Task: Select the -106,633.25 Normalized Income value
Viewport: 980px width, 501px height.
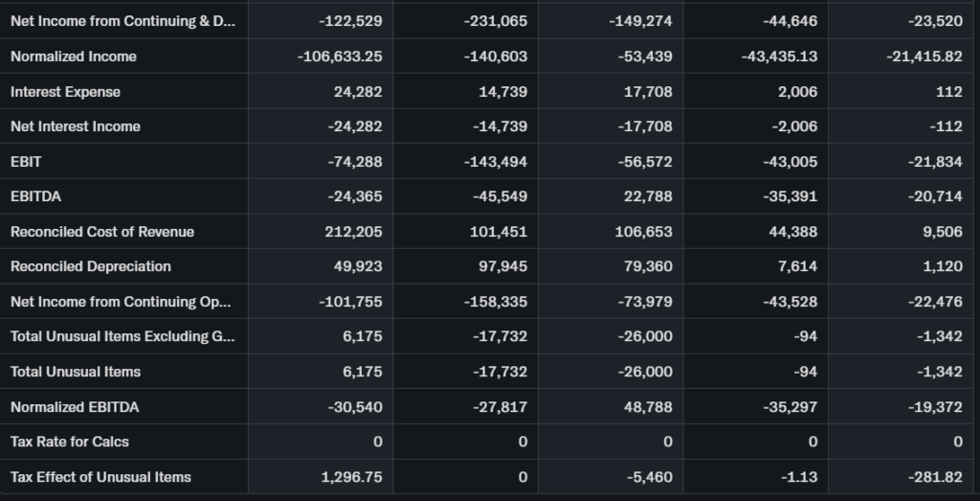Action: tap(340, 57)
